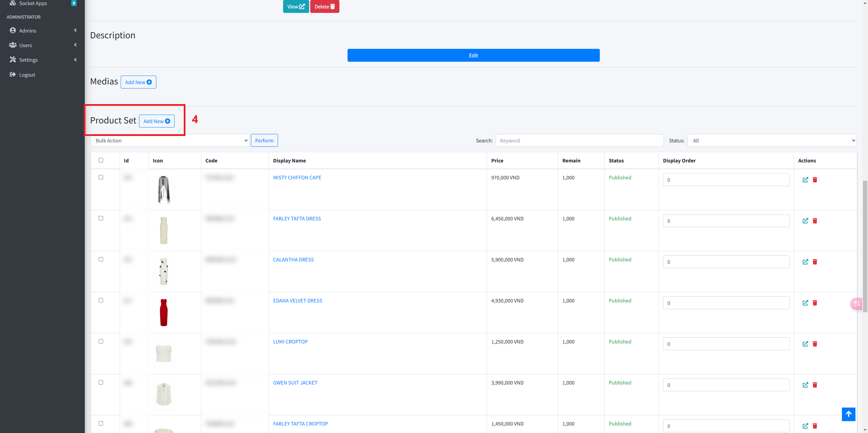
Task: Open edit icon for FARLEY TAFTA CROPTOP
Action: [805, 426]
